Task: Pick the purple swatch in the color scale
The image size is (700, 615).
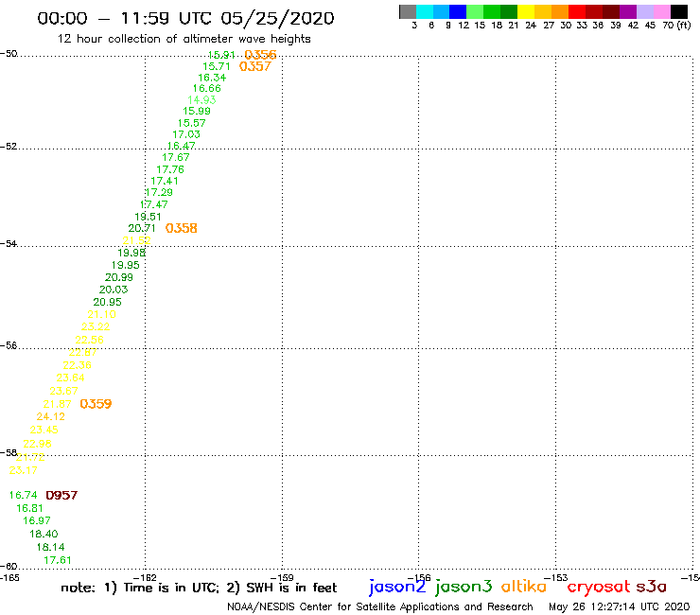Action: point(628,12)
